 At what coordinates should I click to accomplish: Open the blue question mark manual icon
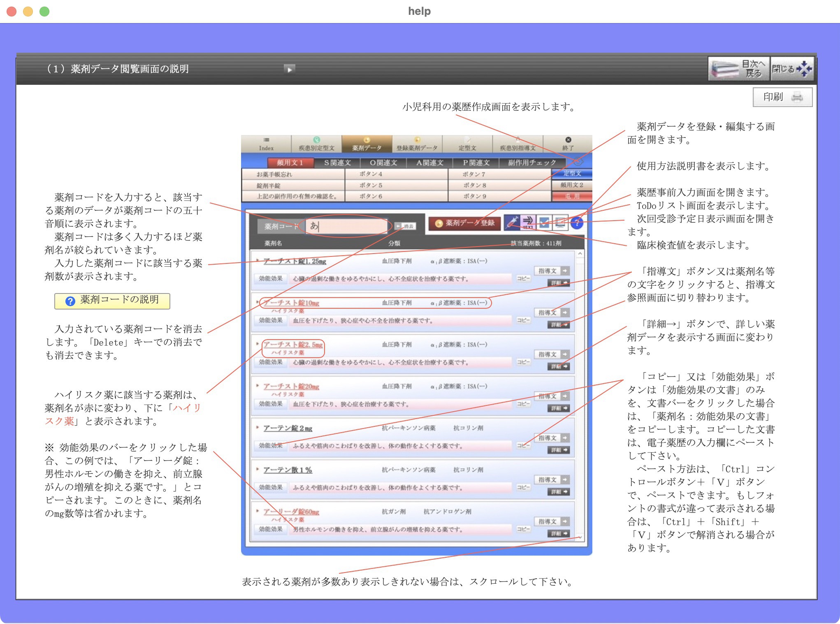tap(577, 223)
